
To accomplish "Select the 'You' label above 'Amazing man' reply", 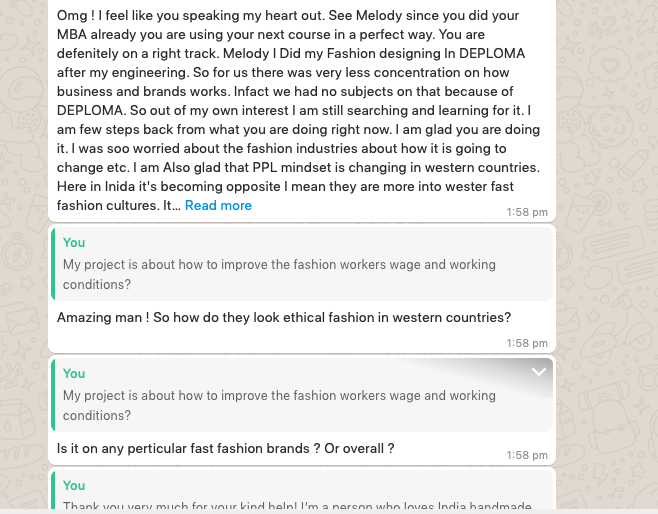I will click(74, 243).
